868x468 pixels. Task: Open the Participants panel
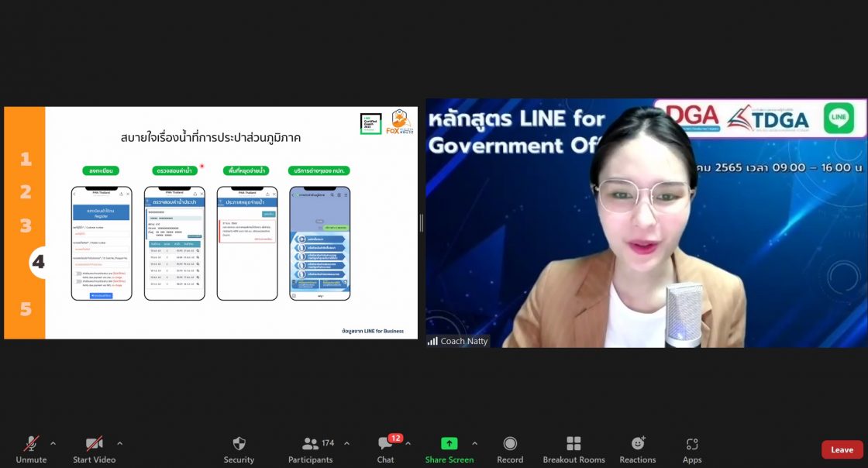pyautogui.click(x=311, y=449)
